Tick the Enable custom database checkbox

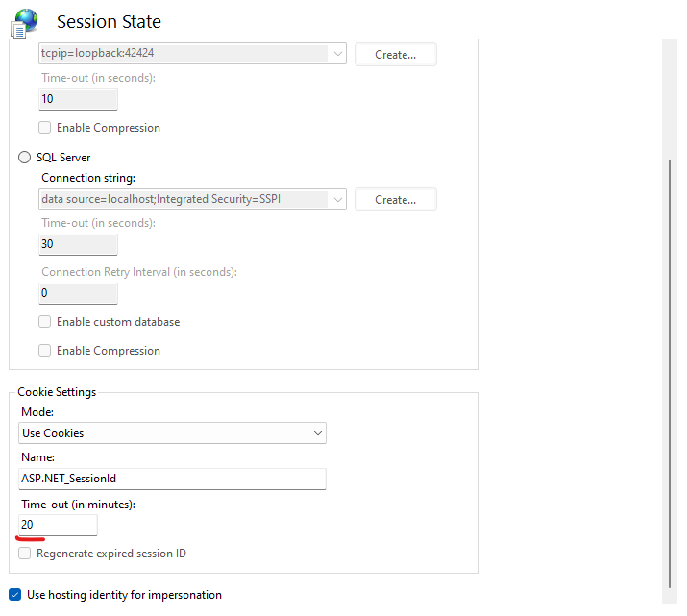tap(45, 322)
